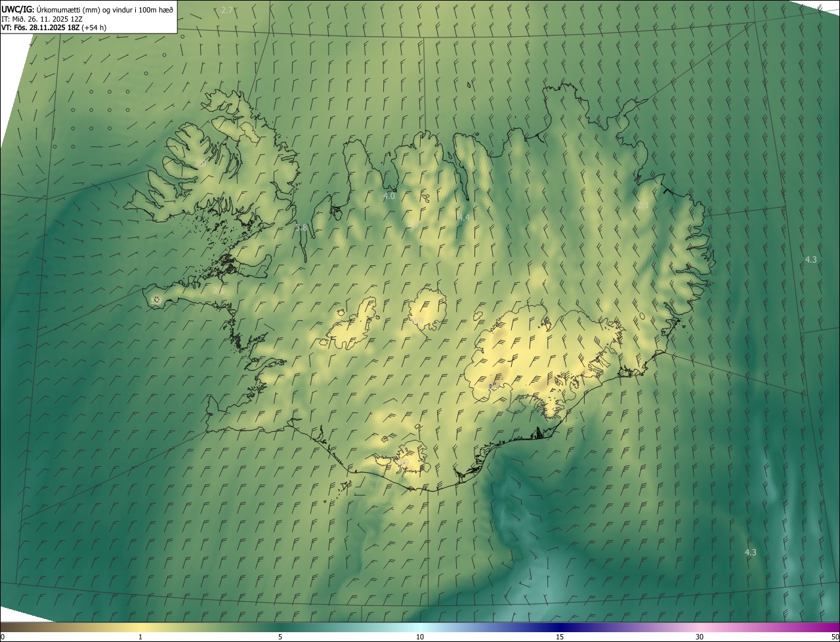Click the '5' tick on the color scale
Viewport: 840px width, 642px height.
[280, 637]
